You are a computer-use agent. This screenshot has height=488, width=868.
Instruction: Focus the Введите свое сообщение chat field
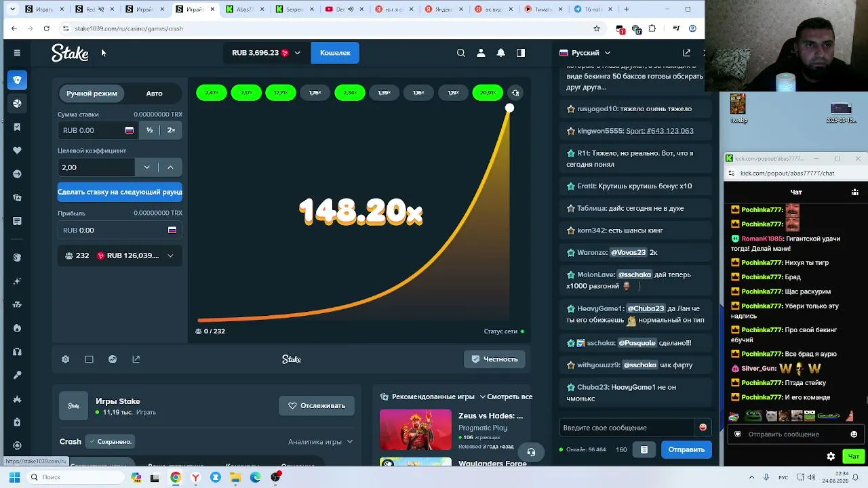click(x=627, y=428)
